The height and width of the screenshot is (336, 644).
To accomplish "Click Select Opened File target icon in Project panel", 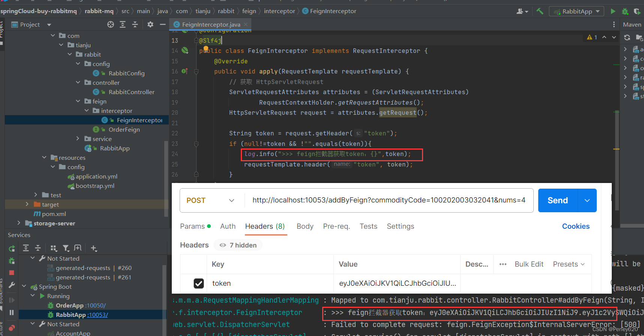I will 111,24.
